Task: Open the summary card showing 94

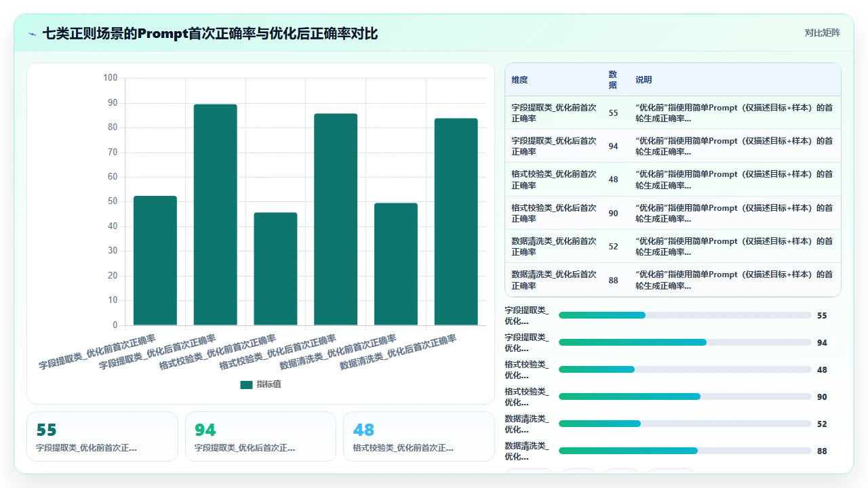Action: click(260, 436)
